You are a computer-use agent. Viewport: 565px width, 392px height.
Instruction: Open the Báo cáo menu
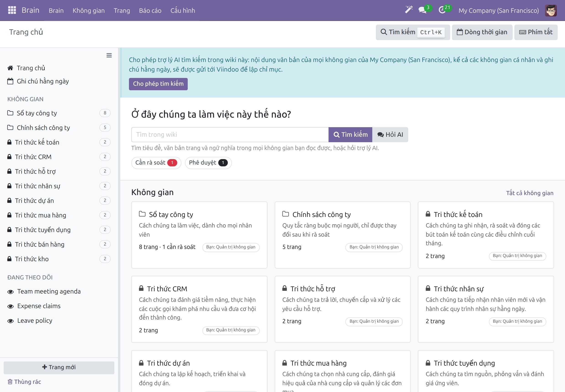[x=150, y=10]
